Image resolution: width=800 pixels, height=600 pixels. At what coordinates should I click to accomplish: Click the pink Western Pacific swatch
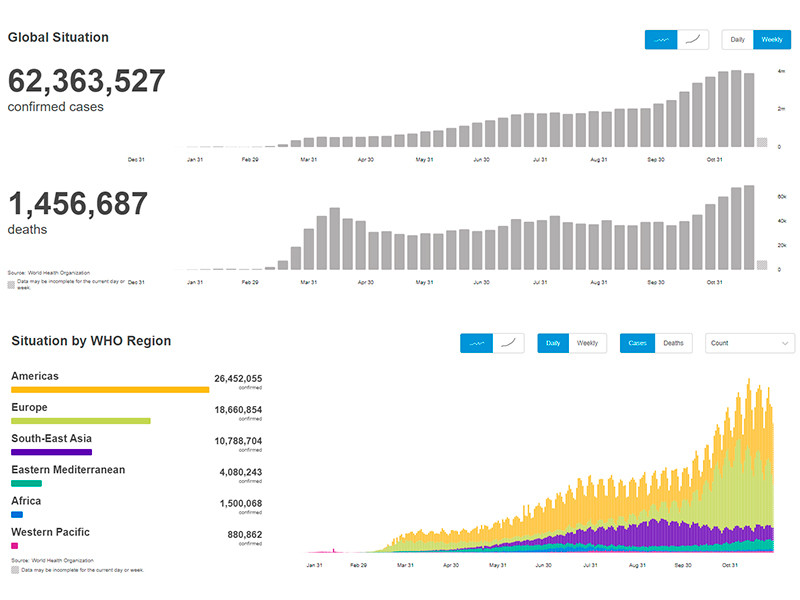[x=14, y=546]
